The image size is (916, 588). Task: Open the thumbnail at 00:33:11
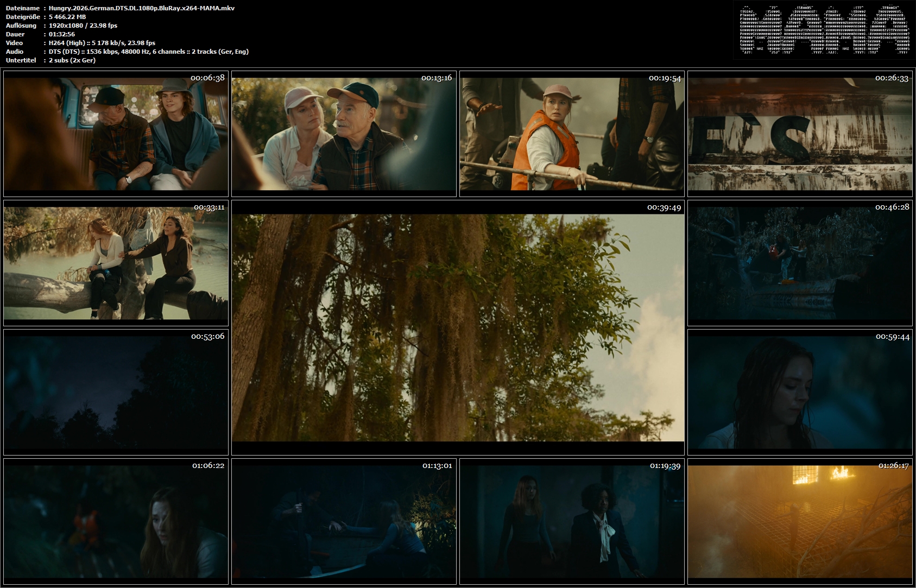pos(116,263)
